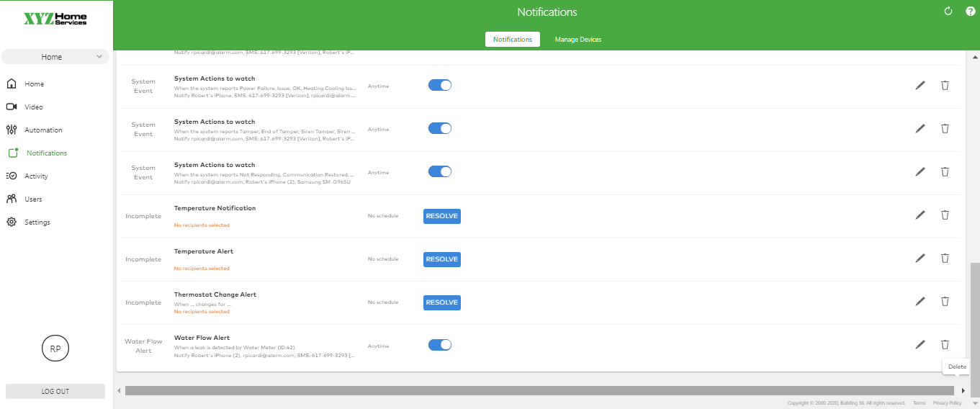Click the horizontal scrollbar left arrow
980x409 pixels.
click(120, 390)
